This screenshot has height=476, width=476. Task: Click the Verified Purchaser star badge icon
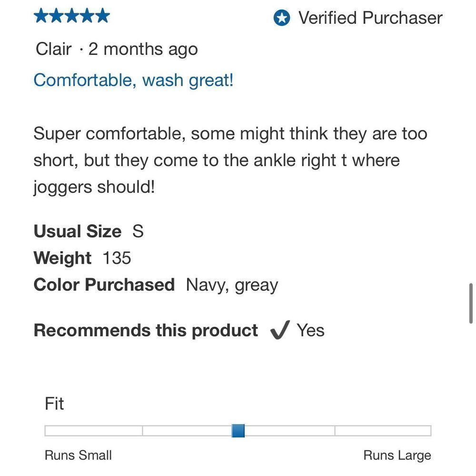pyautogui.click(x=282, y=18)
